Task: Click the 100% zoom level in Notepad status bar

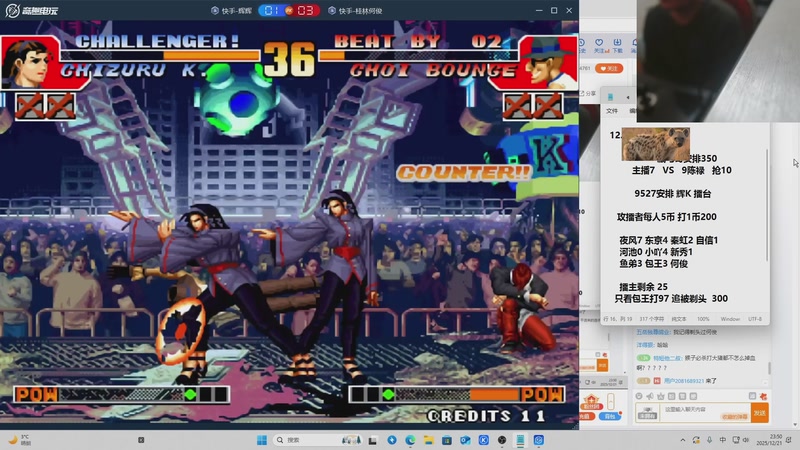Action: click(x=703, y=319)
